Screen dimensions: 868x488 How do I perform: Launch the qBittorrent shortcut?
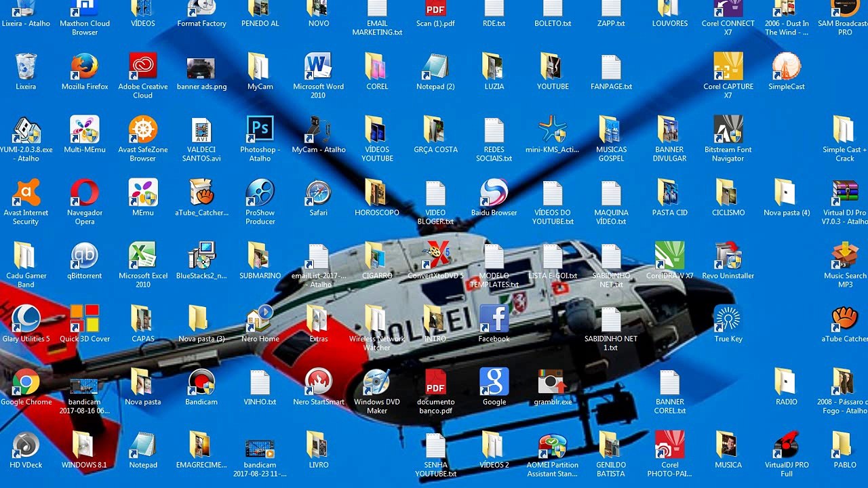point(85,256)
